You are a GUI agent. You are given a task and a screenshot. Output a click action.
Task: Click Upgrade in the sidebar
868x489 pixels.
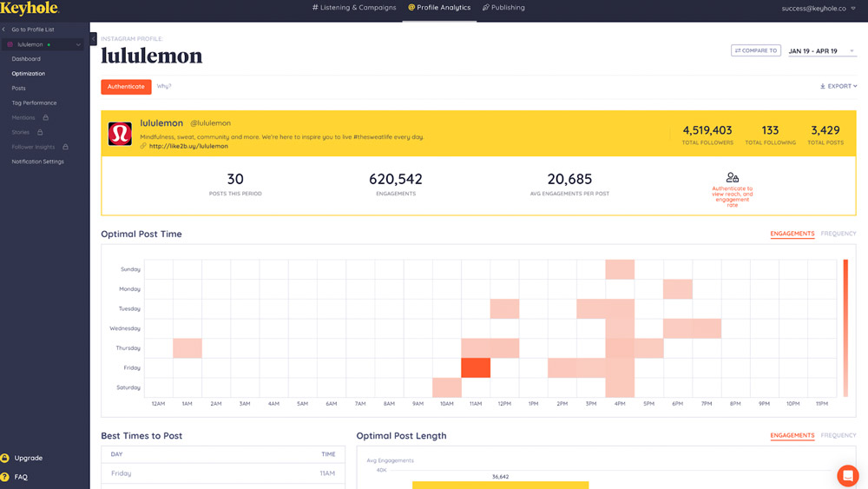coord(29,458)
